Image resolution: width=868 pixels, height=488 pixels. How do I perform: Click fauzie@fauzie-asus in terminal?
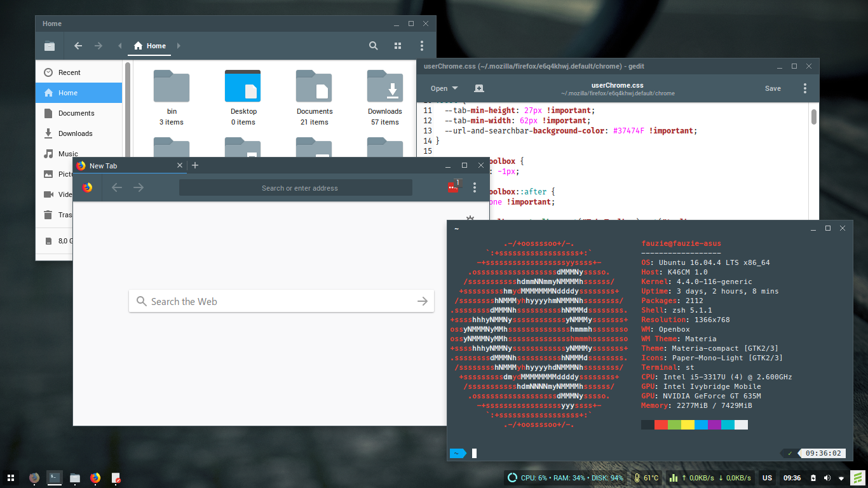tap(681, 243)
